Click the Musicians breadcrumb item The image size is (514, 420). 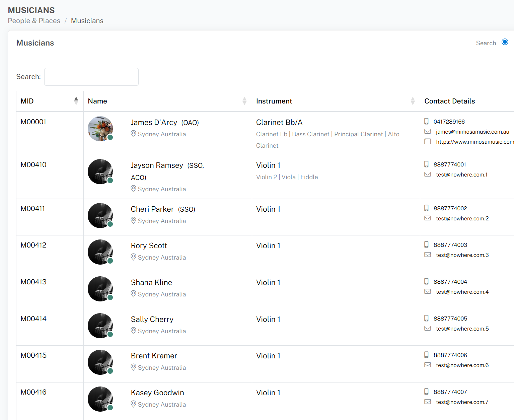coord(87,21)
